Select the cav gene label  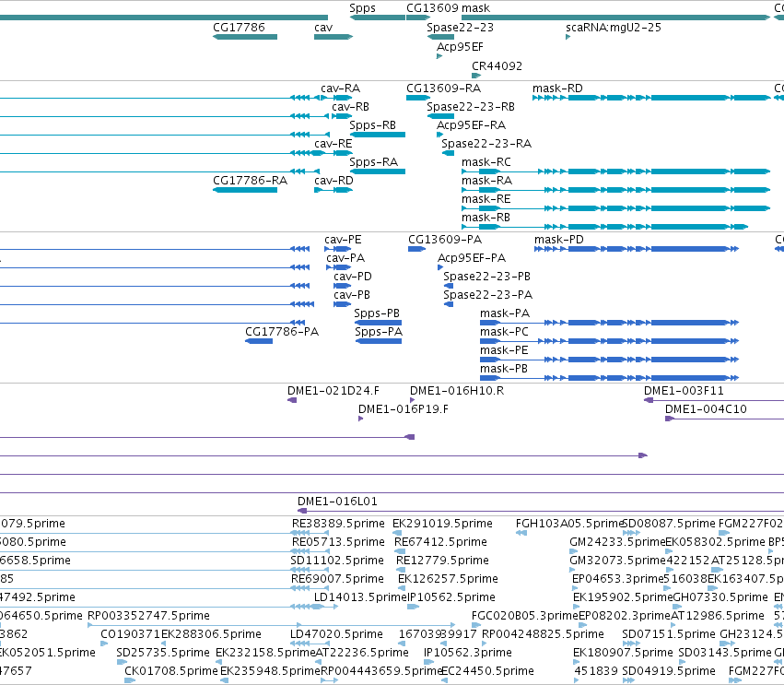point(323,28)
